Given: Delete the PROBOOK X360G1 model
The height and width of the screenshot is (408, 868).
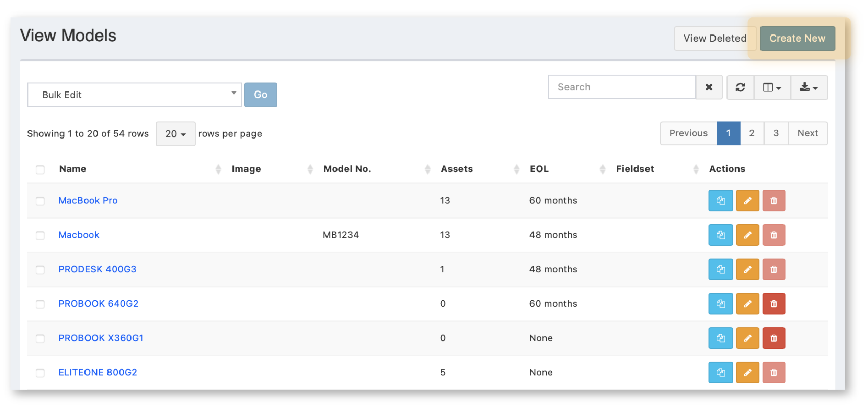Looking at the screenshot, I should tap(774, 338).
